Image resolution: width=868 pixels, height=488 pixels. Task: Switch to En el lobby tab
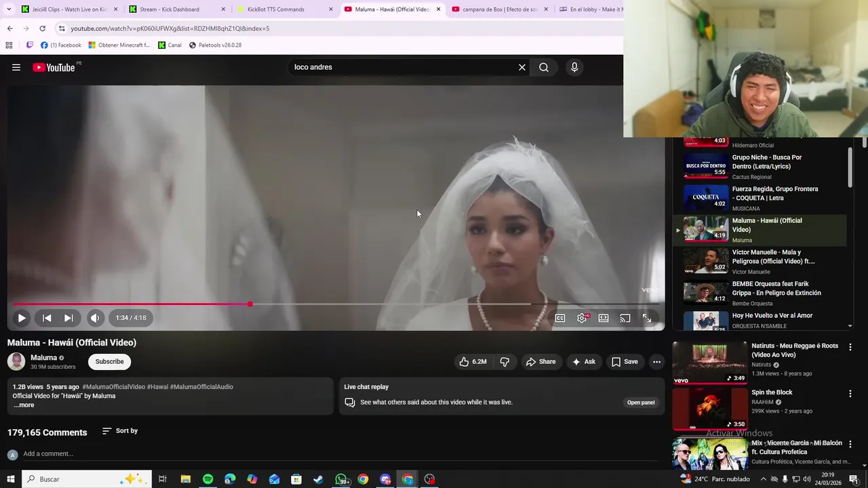tap(591, 9)
